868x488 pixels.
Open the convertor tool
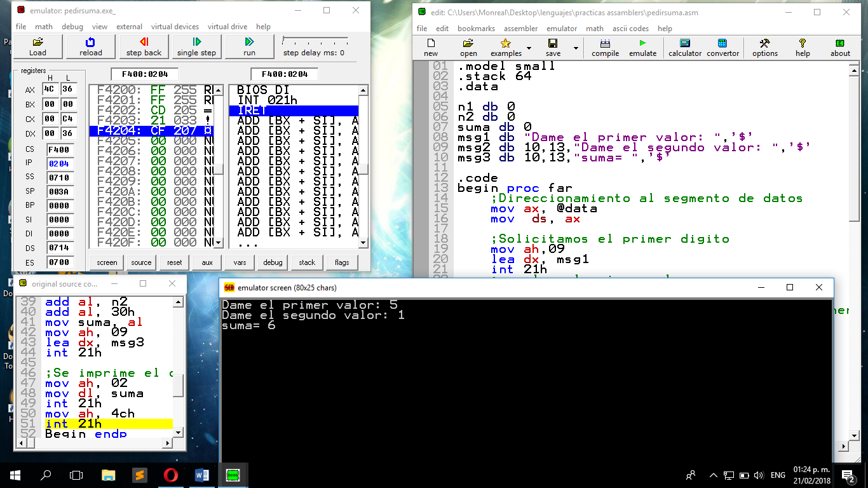pos(722,48)
